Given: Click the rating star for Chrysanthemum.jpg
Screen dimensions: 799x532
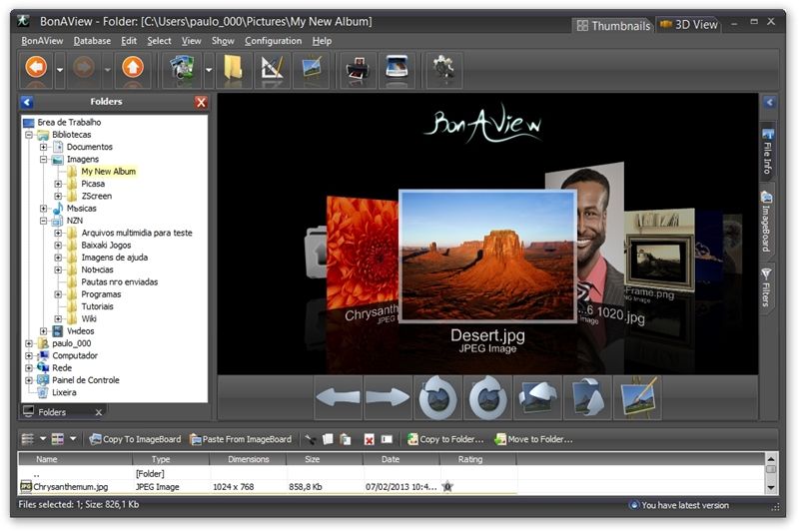Looking at the screenshot, I should tap(446, 487).
